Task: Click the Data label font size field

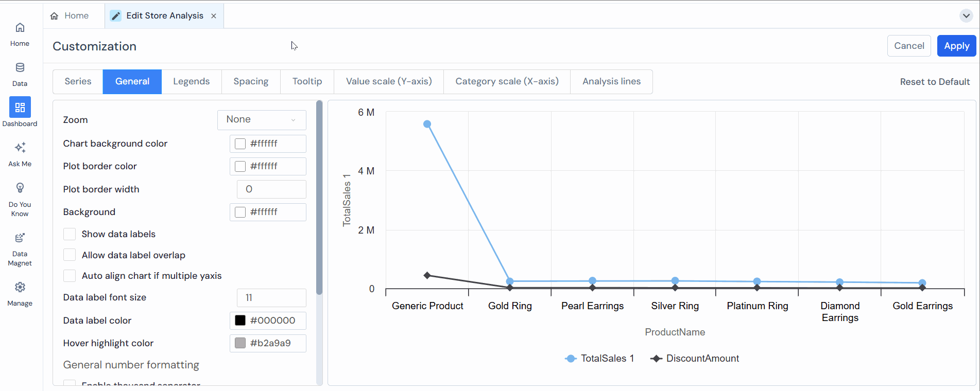Action: [x=271, y=297]
